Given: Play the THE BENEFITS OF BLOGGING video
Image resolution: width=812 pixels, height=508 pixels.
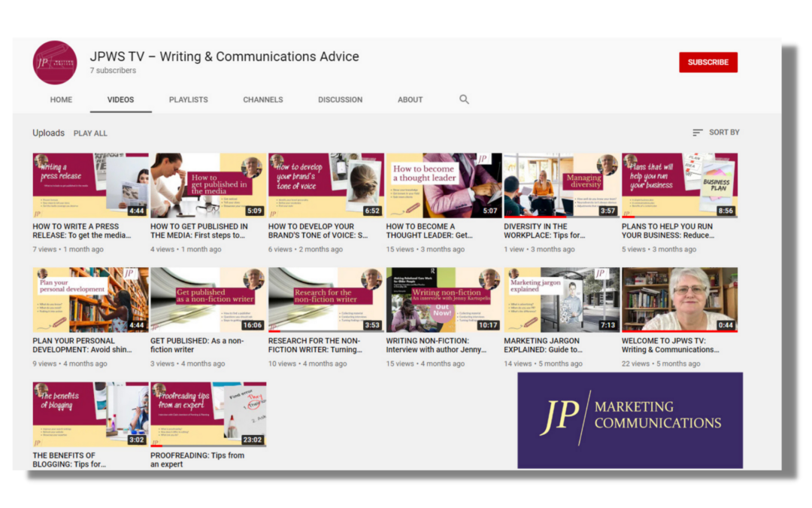Looking at the screenshot, I should click(x=89, y=413).
